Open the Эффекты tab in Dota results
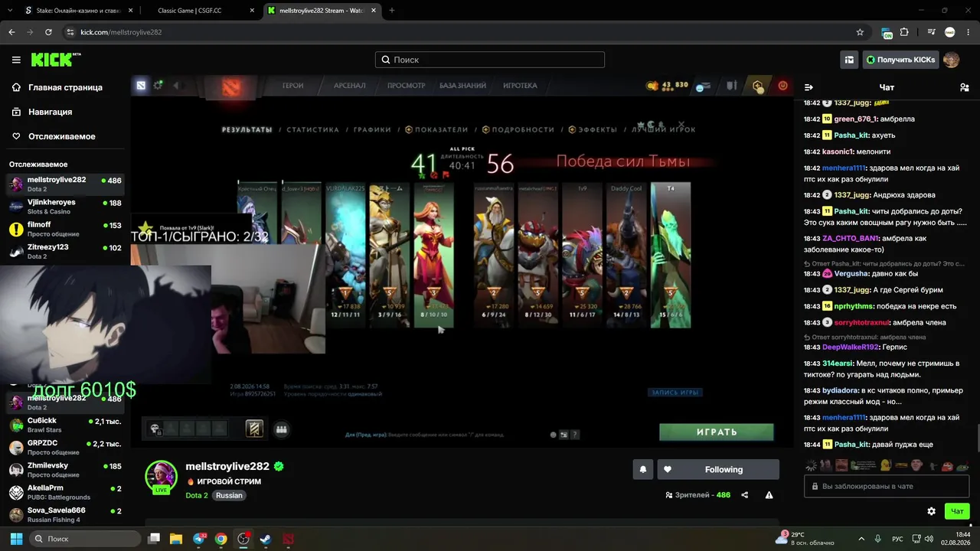Viewport: 980px width, 551px height. [x=593, y=130]
